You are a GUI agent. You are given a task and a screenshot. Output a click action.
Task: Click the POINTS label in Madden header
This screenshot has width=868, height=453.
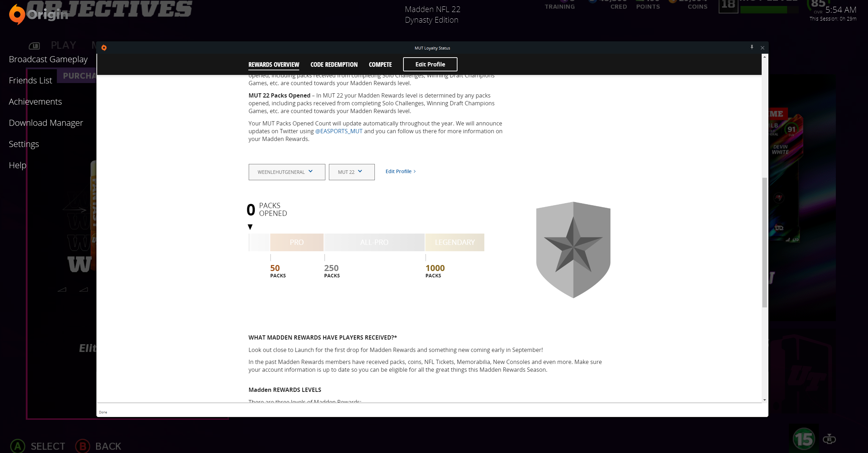point(648,7)
